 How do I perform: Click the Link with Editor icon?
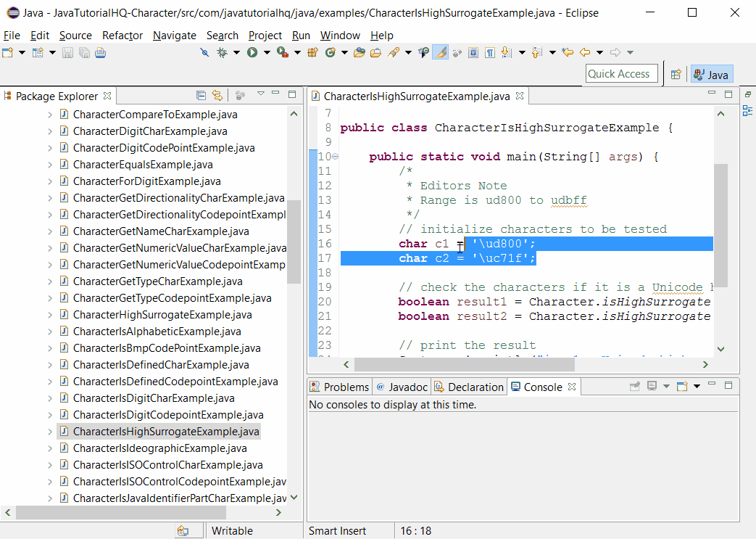[216, 95]
